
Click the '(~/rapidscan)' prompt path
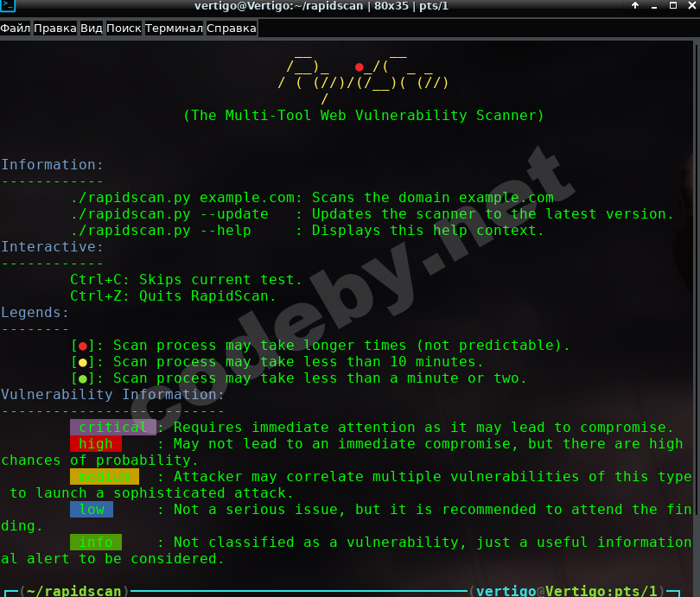coord(73,591)
